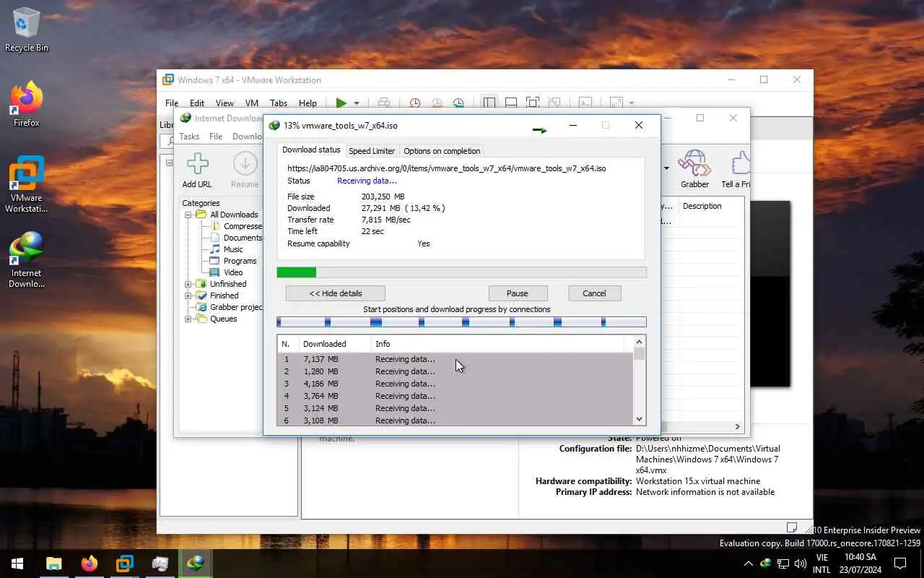Click the green download progress bar
This screenshot has height=578, width=924.
[461, 272]
